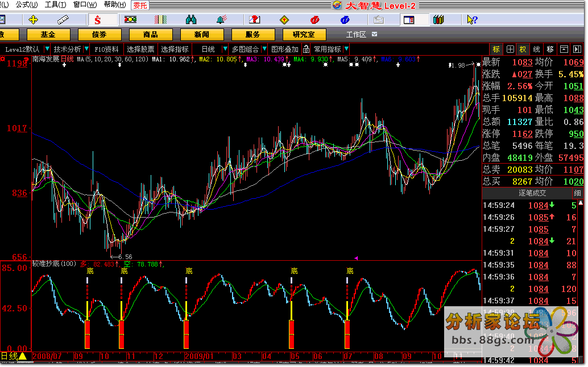This screenshot has height=367, width=588.
Task: Click the 图形叠加 button
Action: tap(285, 49)
